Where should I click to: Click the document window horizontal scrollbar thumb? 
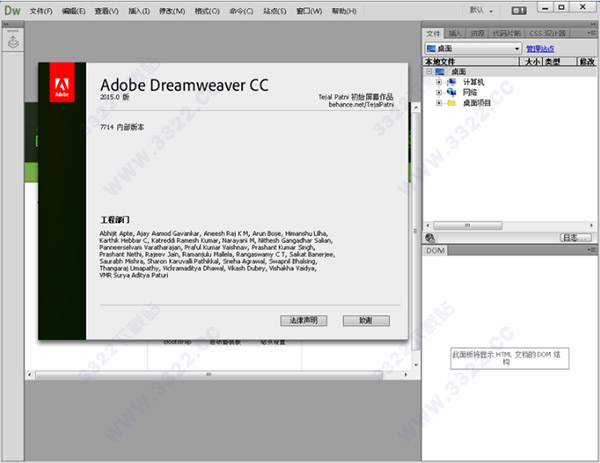pyautogui.click(x=209, y=375)
